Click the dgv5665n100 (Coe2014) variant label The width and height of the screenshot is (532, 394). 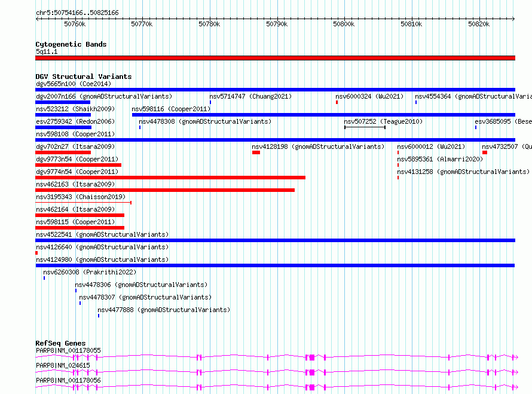pyautogui.click(x=74, y=84)
